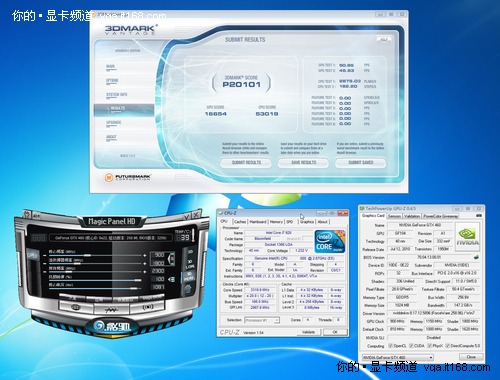Switch to the Graphics tab in CPU-Z

coord(307,222)
